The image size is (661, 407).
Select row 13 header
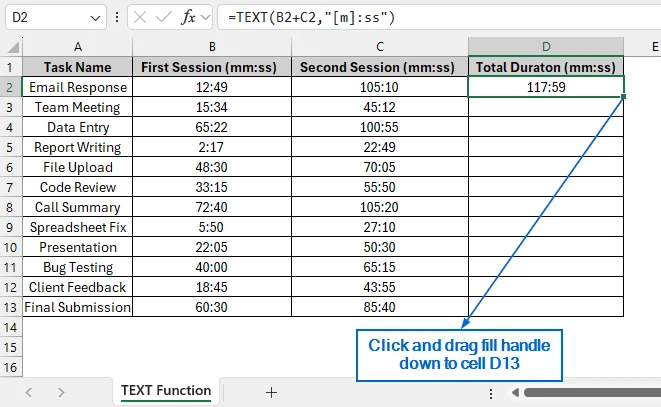pos(11,307)
